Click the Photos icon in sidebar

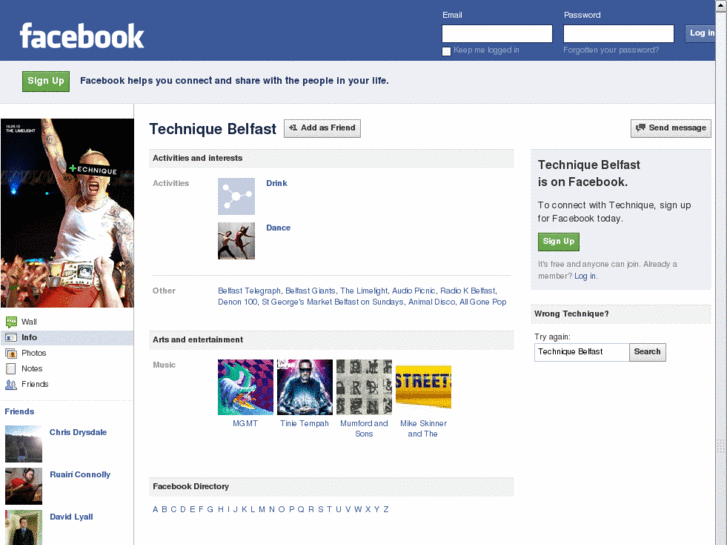[x=11, y=353]
